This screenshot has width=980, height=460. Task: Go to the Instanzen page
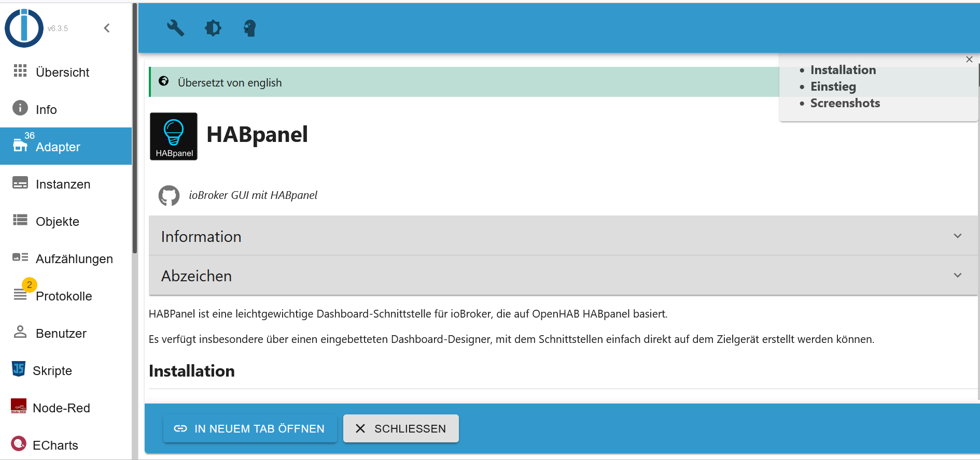point(63,184)
